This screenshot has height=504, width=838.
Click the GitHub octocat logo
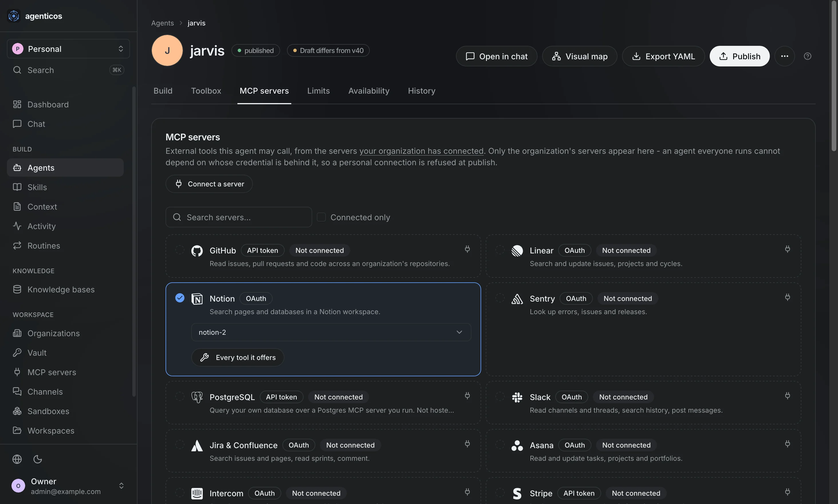coord(197,251)
